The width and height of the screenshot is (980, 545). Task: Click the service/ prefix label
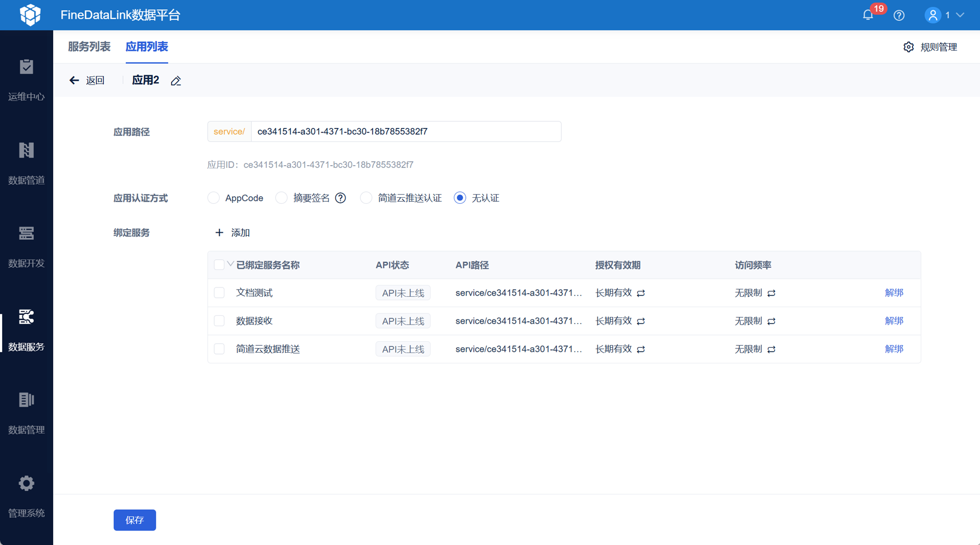(230, 132)
